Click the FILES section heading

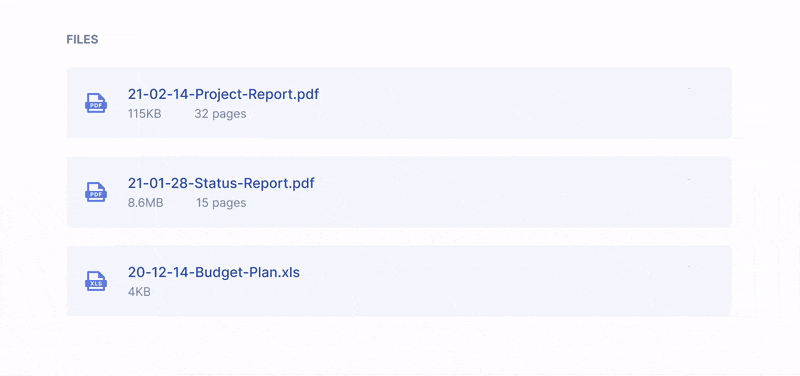click(x=82, y=40)
